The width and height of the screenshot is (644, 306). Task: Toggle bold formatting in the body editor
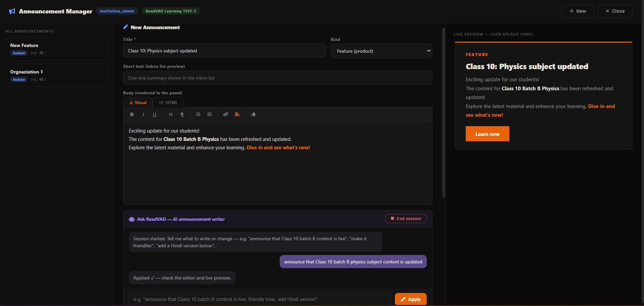[132, 114]
